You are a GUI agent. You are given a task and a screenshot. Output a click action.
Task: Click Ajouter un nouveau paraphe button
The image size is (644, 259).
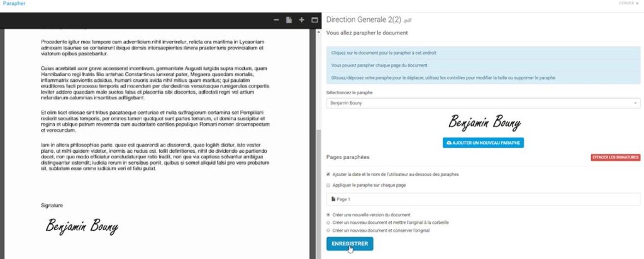pyautogui.click(x=483, y=143)
